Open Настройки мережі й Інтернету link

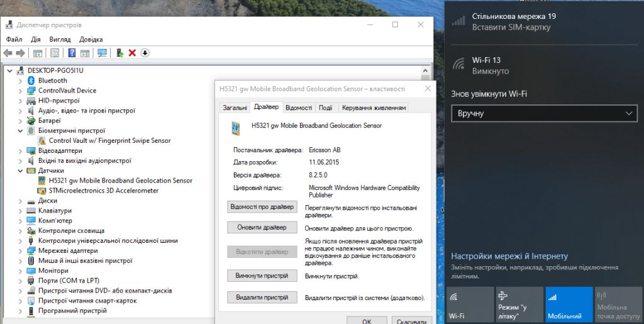tap(509, 256)
